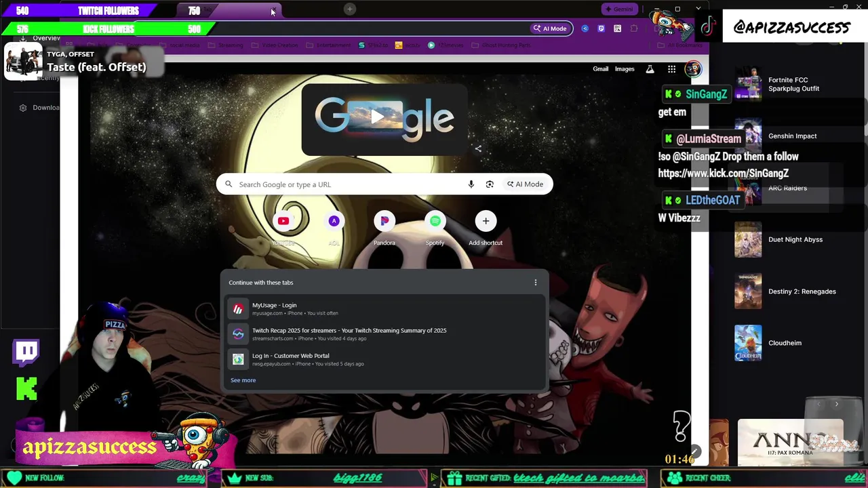Click AI Mode button in the address bar
Image resolution: width=868 pixels, height=488 pixels.
[550, 28]
